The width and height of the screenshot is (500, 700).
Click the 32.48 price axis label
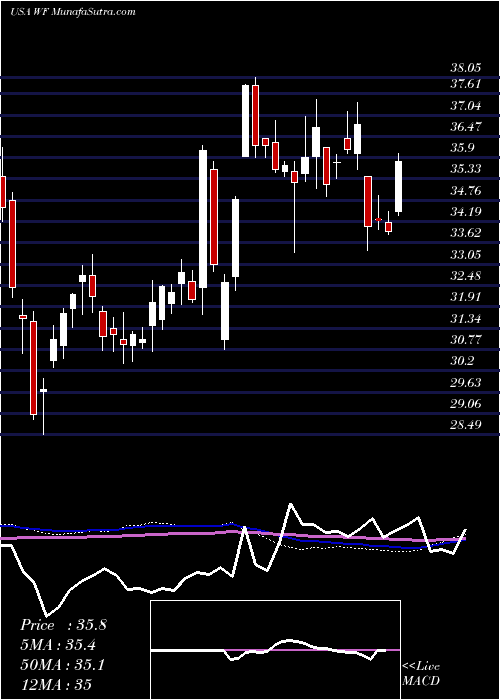click(x=465, y=276)
